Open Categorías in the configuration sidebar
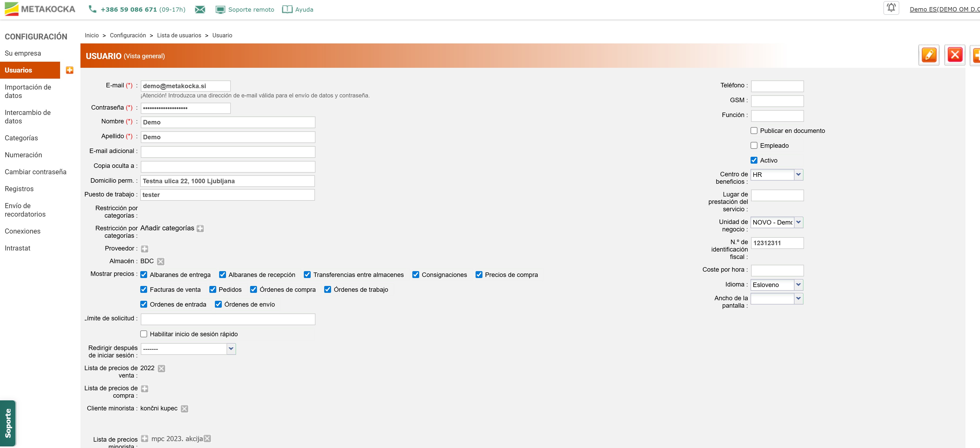Image resolution: width=980 pixels, height=448 pixels. [21, 138]
